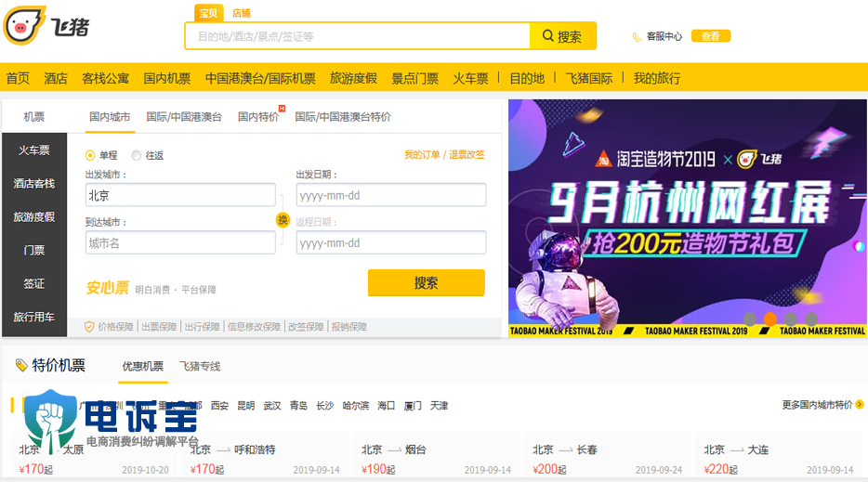Click the 到达城市 input field

pyautogui.click(x=180, y=242)
